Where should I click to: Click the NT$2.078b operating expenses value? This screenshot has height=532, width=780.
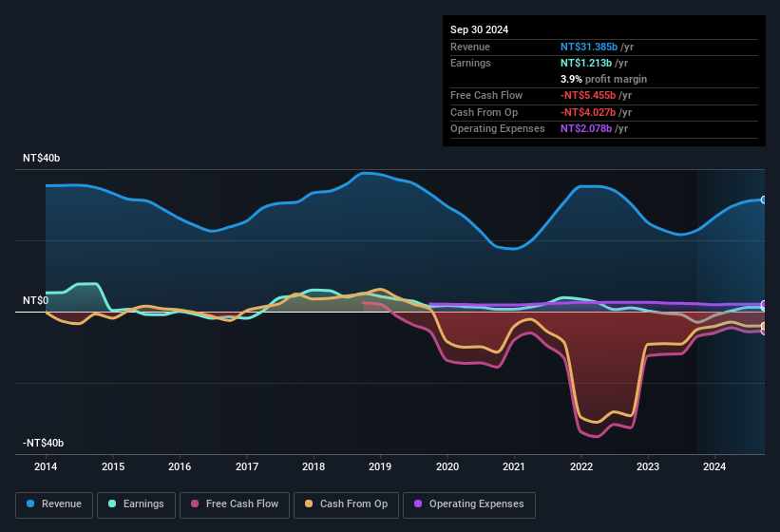click(586, 129)
